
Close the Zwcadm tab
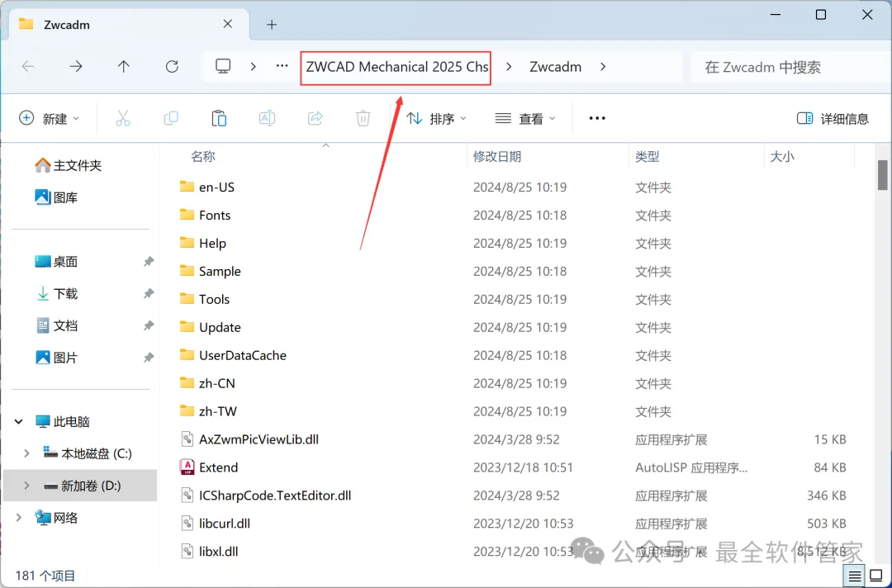(228, 24)
